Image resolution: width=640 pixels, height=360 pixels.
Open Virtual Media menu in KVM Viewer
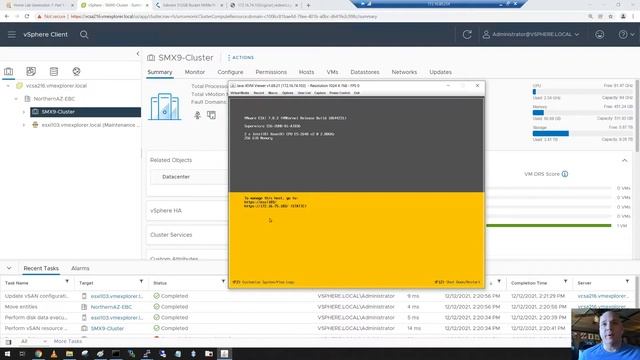pyautogui.click(x=240, y=93)
